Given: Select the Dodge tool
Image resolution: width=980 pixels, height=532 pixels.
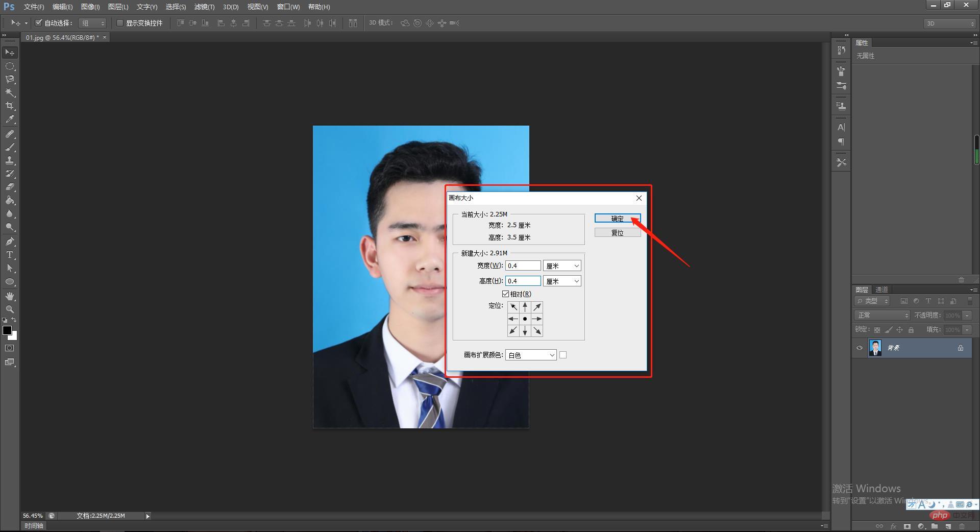Looking at the screenshot, I should coord(10,227).
